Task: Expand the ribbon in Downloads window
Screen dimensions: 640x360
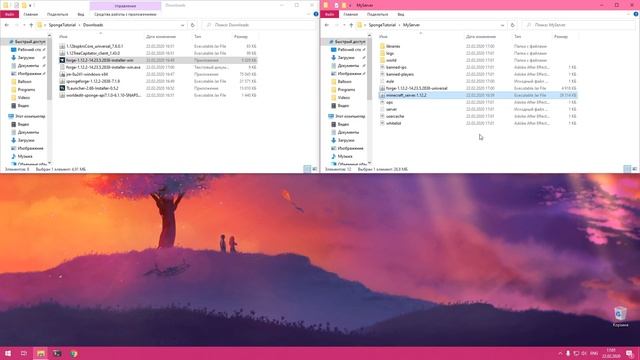Action: point(309,14)
